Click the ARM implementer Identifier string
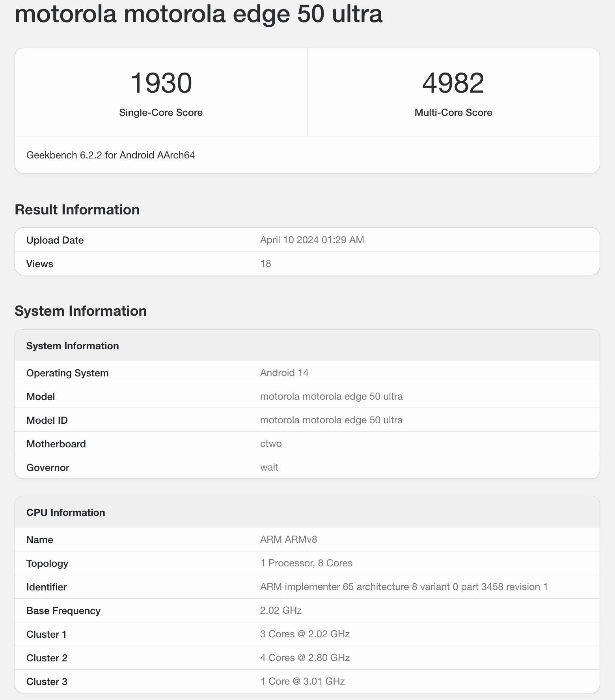Screen dimensions: 615x700 pyautogui.click(x=404, y=587)
